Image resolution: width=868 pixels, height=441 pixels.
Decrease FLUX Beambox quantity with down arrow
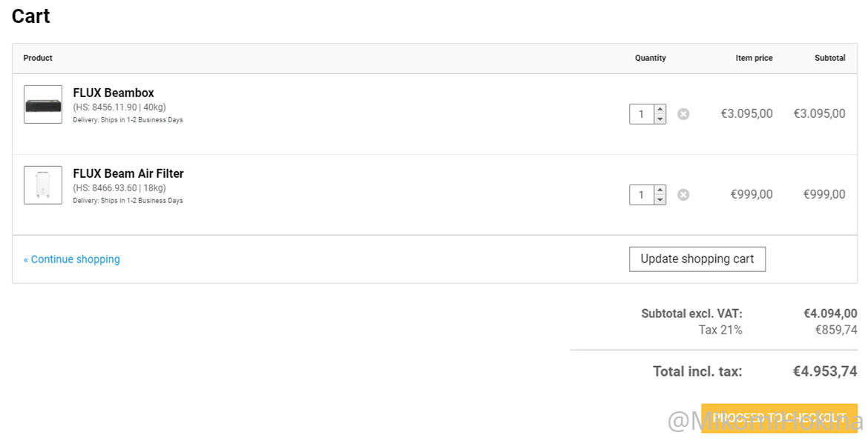click(x=660, y=119)
